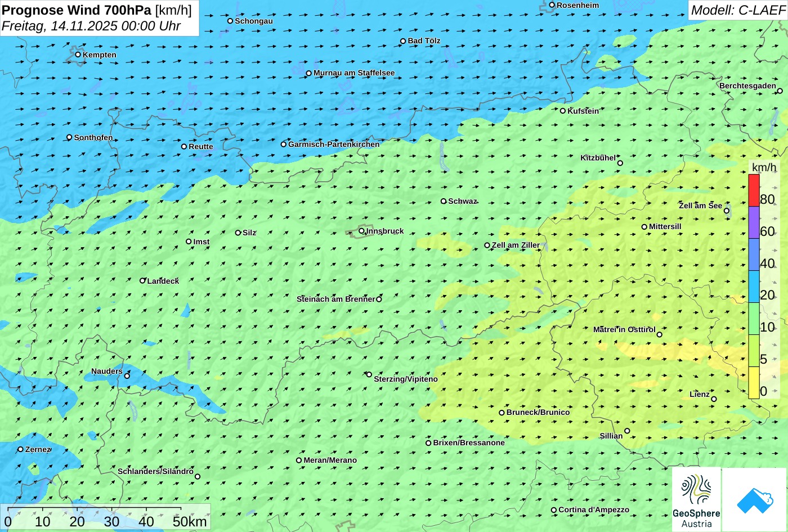Click the 'Prognose Wind 700hPa' title
Viewport: 788px width, 532px height.
77,10
